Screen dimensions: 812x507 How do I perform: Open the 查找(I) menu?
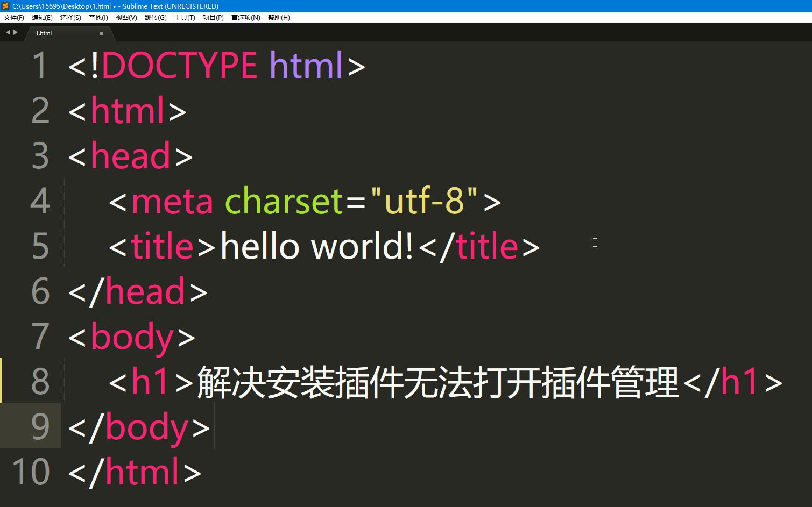(x=97, y=17)
